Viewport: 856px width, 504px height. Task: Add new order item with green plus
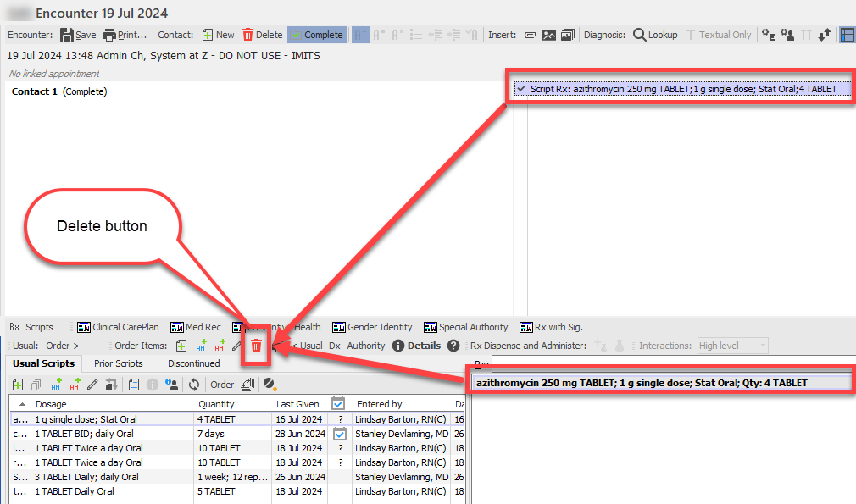[x=181, y=346]
